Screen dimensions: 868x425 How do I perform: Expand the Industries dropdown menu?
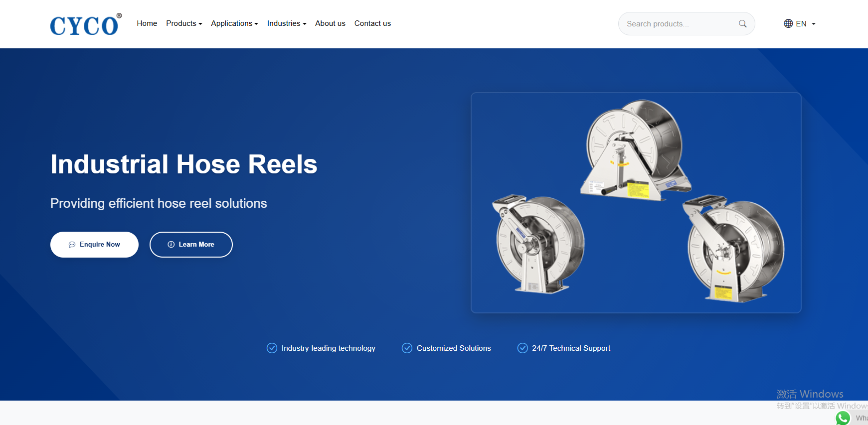[x=287, y=23]
